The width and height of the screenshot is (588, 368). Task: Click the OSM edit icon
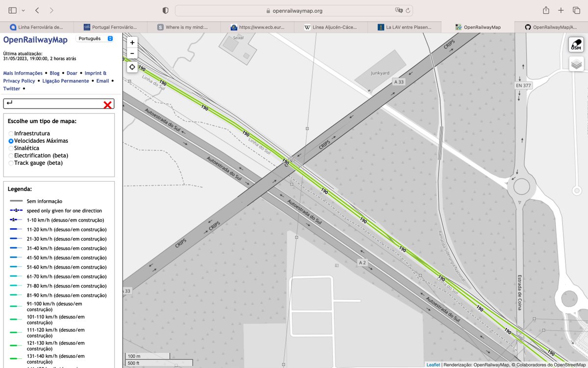tap(576, 45)
